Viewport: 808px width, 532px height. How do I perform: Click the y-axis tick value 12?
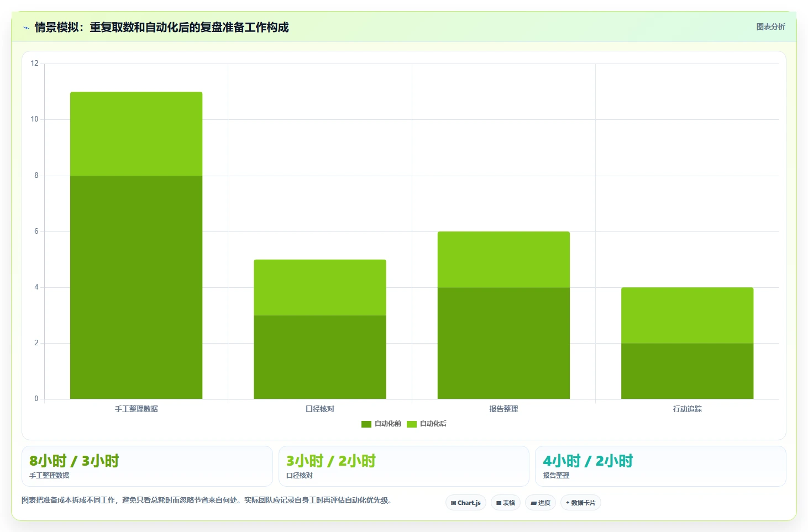[x=35, y=64]
